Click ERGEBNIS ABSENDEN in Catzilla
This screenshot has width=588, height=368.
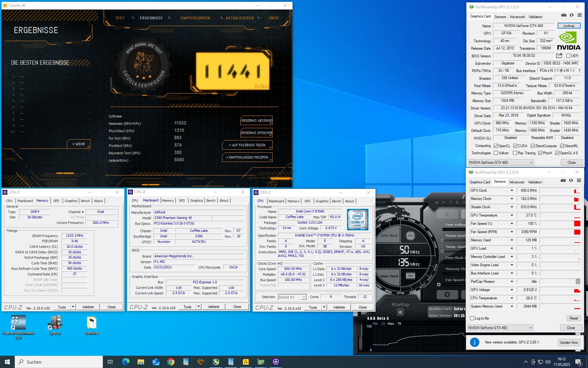[257, 121]
